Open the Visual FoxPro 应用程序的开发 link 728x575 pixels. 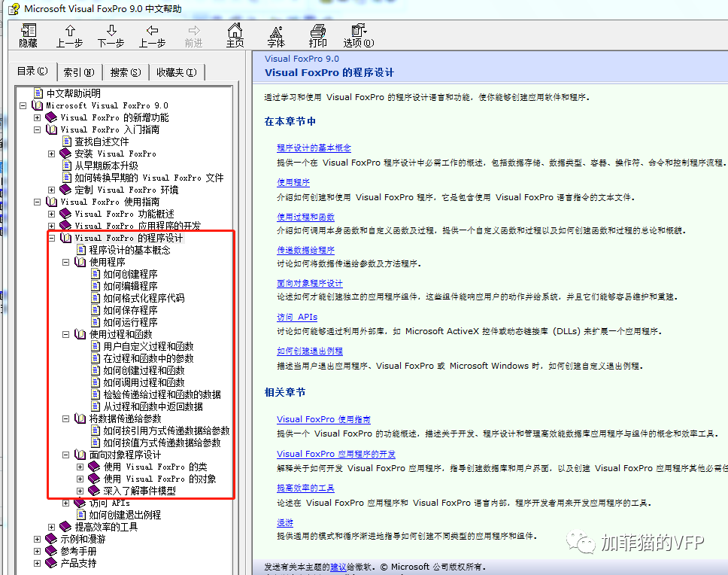click(336, 454)
